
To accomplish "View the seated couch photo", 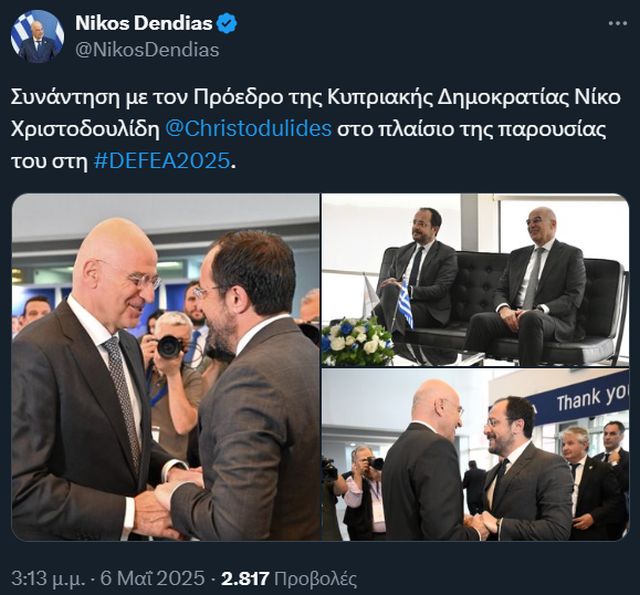I will (475, 280).
